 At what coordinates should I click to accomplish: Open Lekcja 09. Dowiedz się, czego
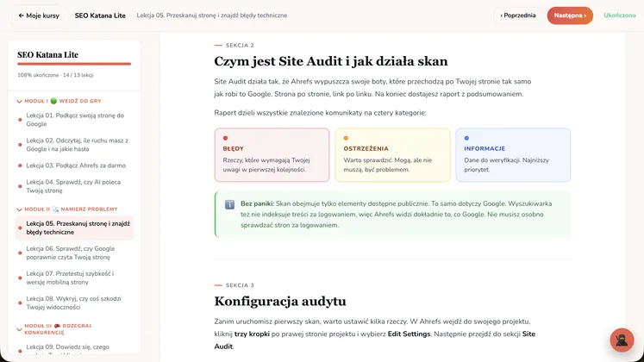click(75, 348)
